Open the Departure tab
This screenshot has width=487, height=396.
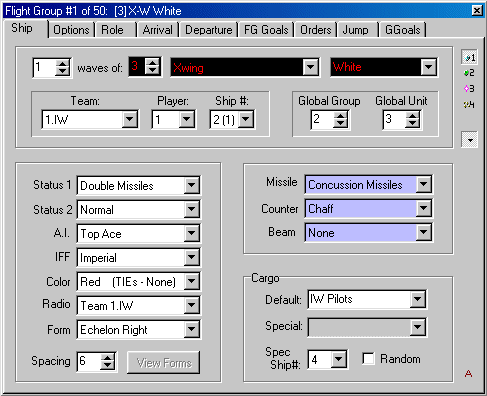click(x=209, y=30)
